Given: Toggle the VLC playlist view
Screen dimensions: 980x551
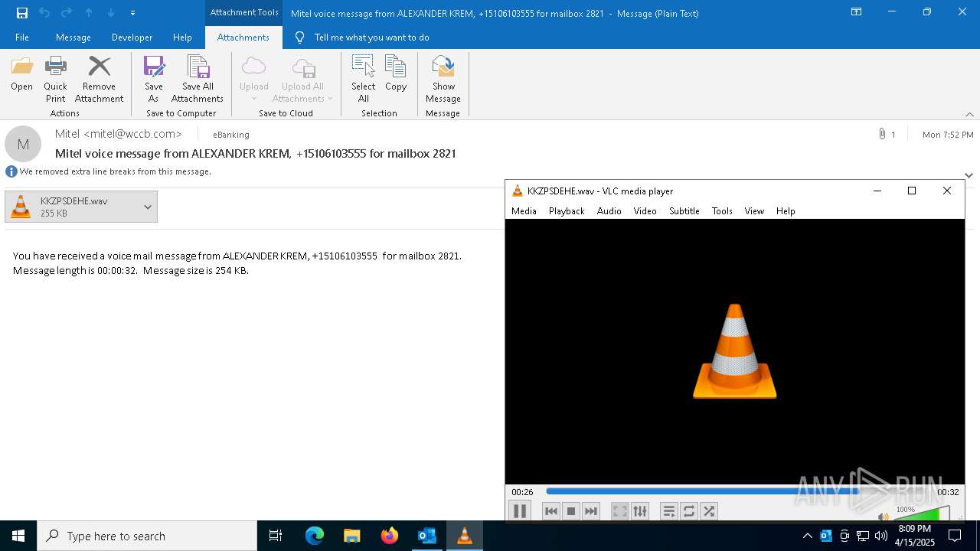Looking at the screenshot, I should click(x=669, y=511).
